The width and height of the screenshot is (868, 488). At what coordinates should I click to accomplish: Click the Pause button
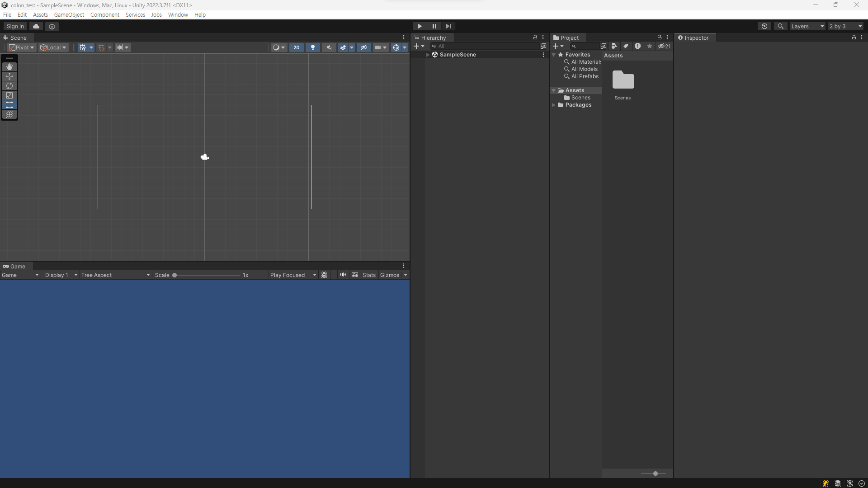pyautogui.click(x=434, y=26)
